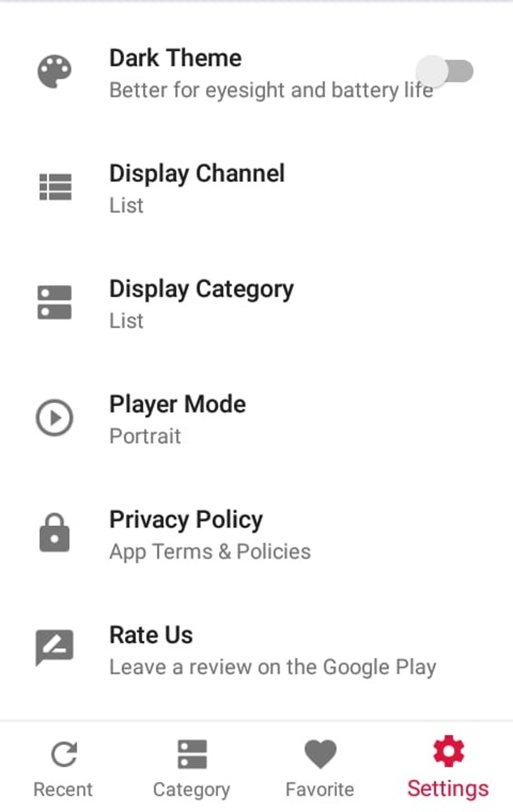The image size is (513, 812).
Task: Click the Dark Theme title text
Action: (176, 58)
